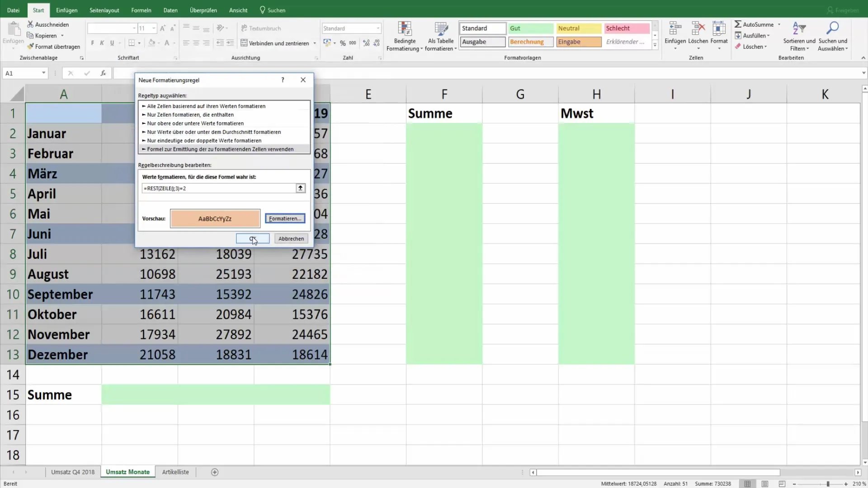868x488 pixels.
Task: Open the Seitenlayout ribbon tab
Action: (104, 10)
